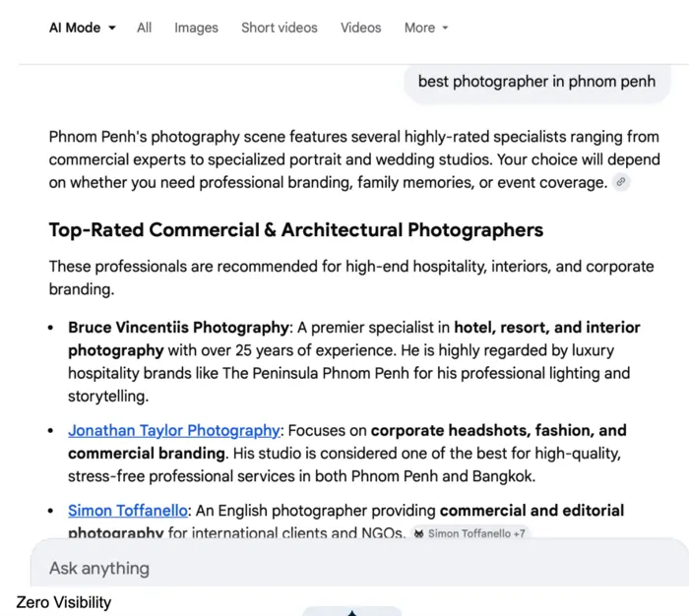The image size is (689, 616).
Task: Follow the Simon Toffanello link
Action: coord(128,511)
